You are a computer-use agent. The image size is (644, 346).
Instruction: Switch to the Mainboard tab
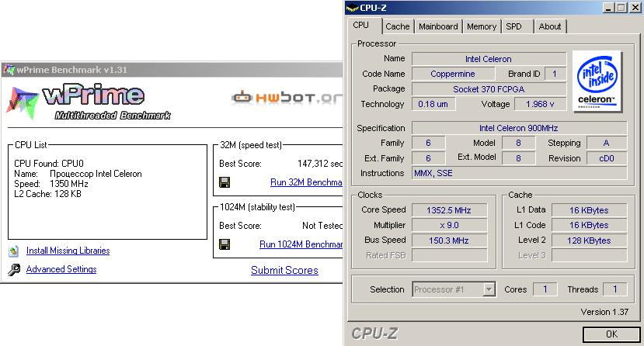(x=438, y=26)
